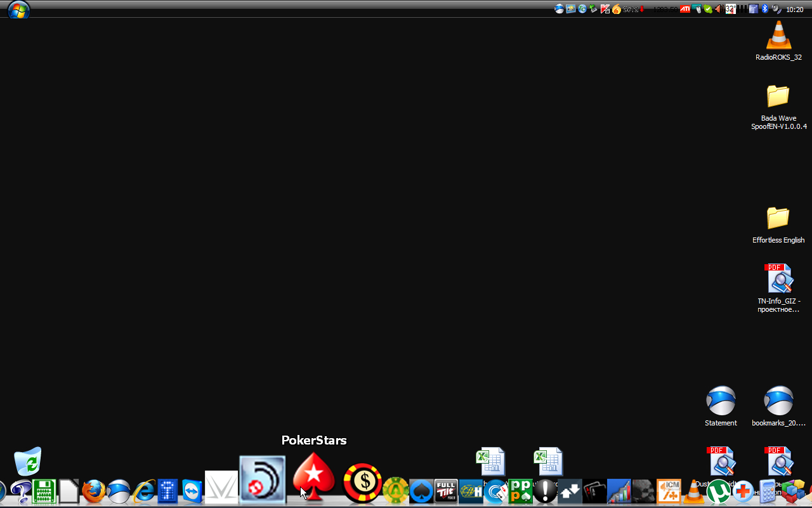Open the green poker chip dock icon

[x=395, y=491]
